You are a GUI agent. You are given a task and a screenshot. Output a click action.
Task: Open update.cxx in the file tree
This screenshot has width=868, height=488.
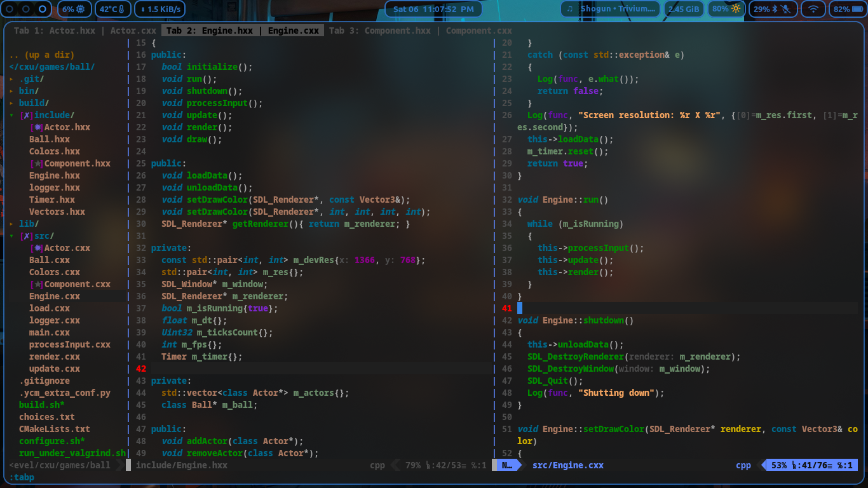tap(55, 369)
